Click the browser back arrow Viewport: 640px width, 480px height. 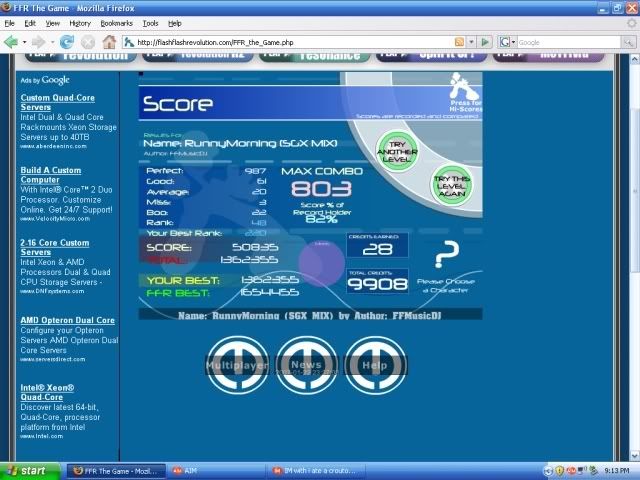[12, 42]
